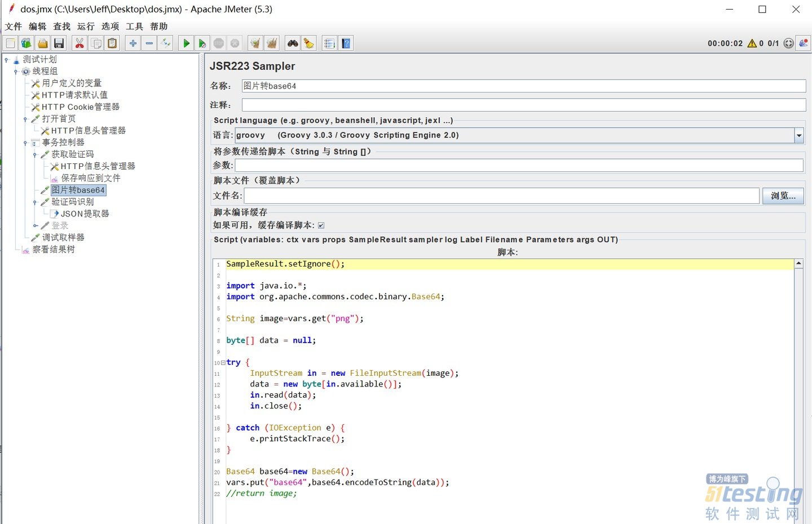
Task: Collapse the 测试计划 tree node
Action: click(x=6, y=59)
